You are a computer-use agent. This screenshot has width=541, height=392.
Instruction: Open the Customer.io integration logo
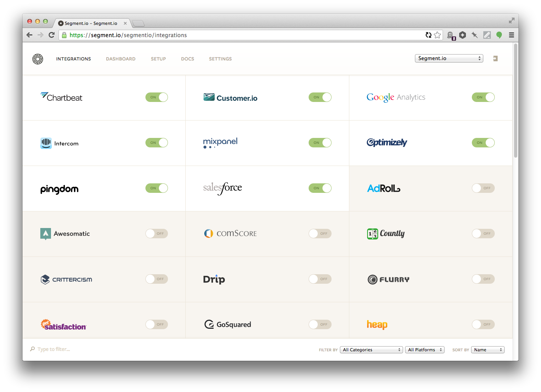230,98
